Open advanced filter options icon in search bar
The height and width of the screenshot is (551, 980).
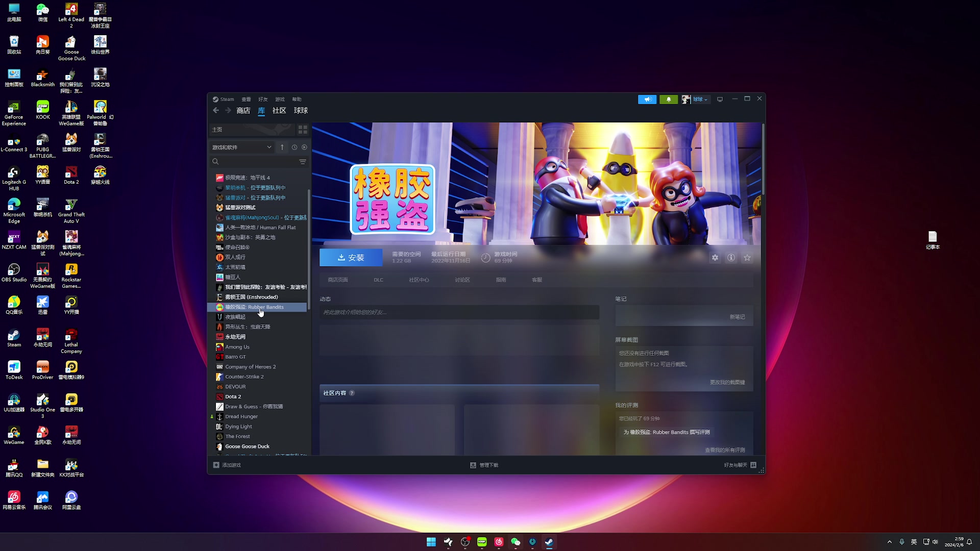pos(303,162)
